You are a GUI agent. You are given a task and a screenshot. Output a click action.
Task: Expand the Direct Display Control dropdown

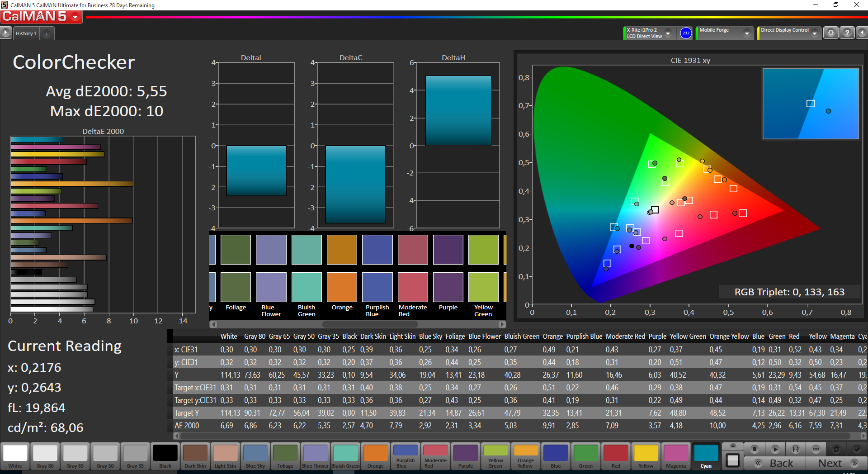click(814, 33)
